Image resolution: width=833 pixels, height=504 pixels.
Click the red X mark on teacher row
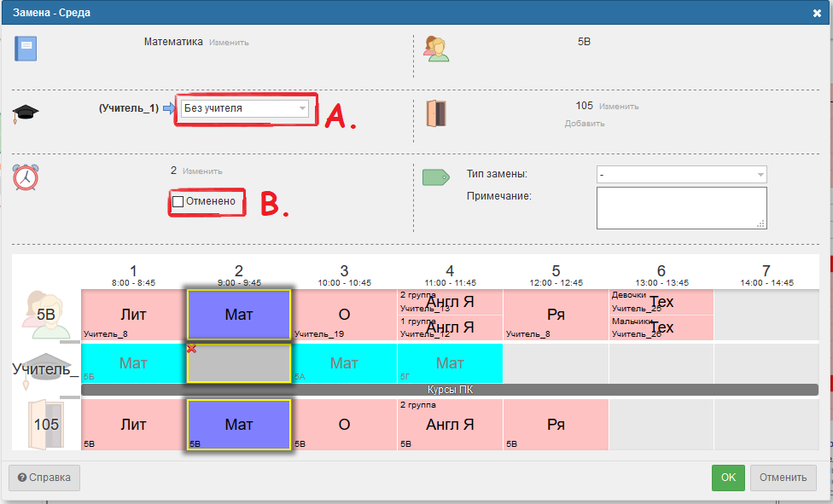click(191, 349)
